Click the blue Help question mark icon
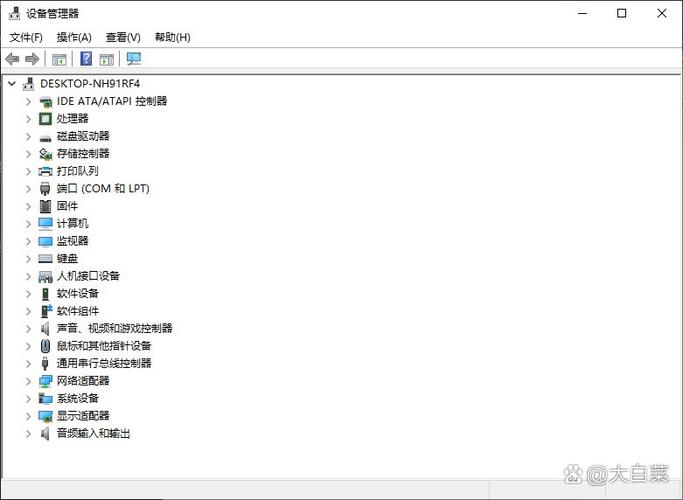Screen dimensions: 683x500 [x=86, y=58]
